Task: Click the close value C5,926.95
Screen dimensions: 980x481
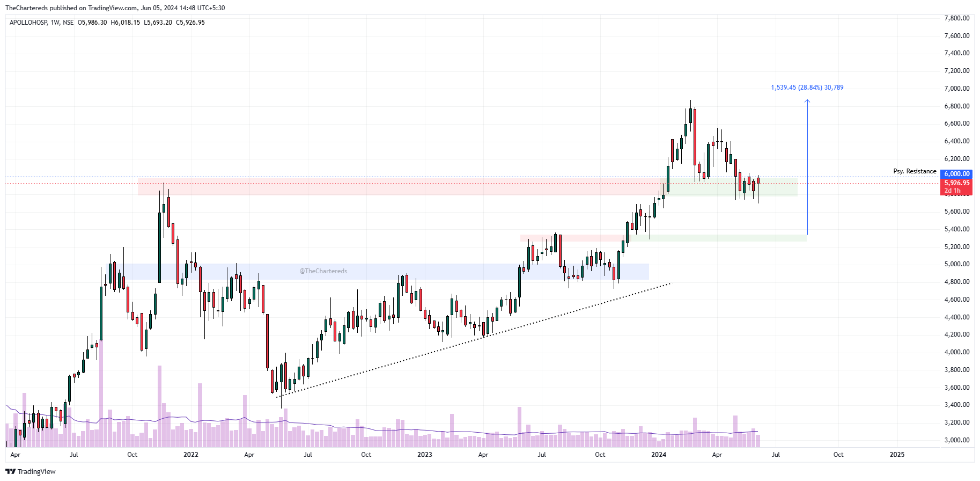Action: (190, 23)
